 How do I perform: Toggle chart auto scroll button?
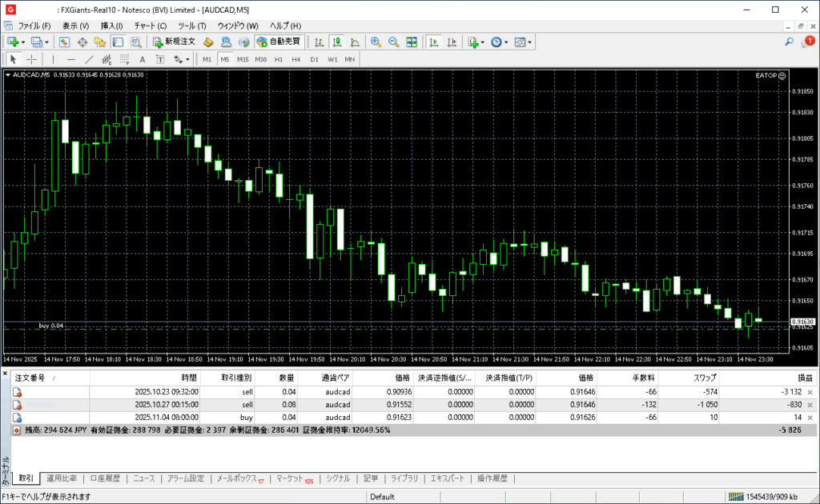point(434,42)
